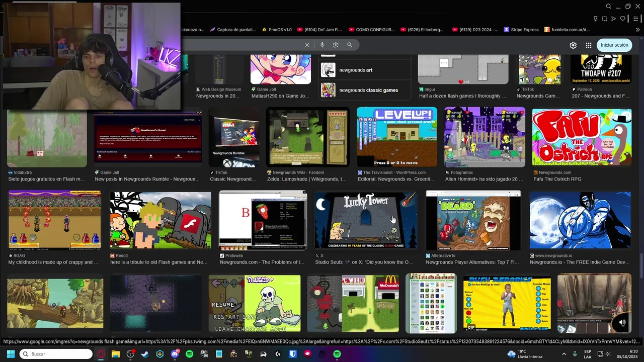This screenshot has height=362, width=644.
Task: Open the Lucky Tower image result
Action: [x=366, y=220]
